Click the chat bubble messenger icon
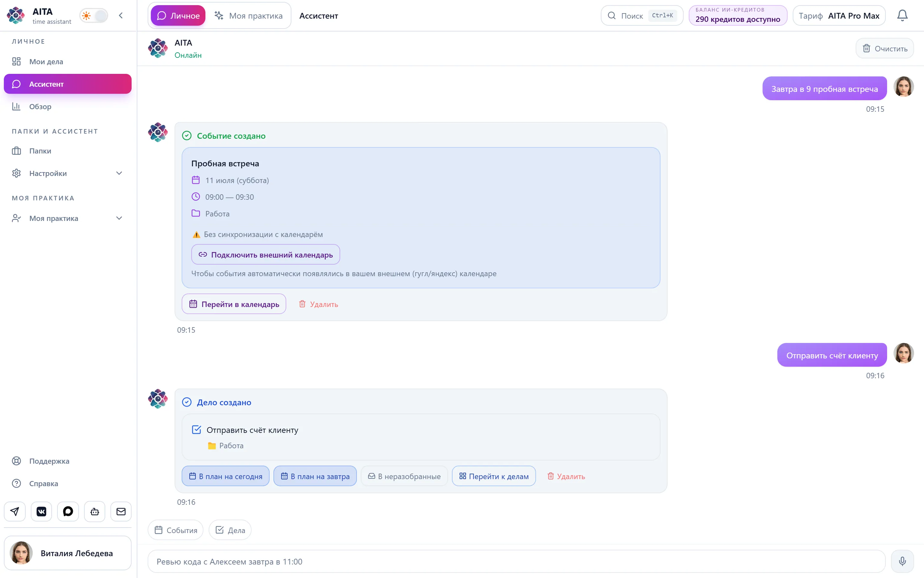Image resolution: width=924 pixels, height=578 pixels. (x=68, y=512)
